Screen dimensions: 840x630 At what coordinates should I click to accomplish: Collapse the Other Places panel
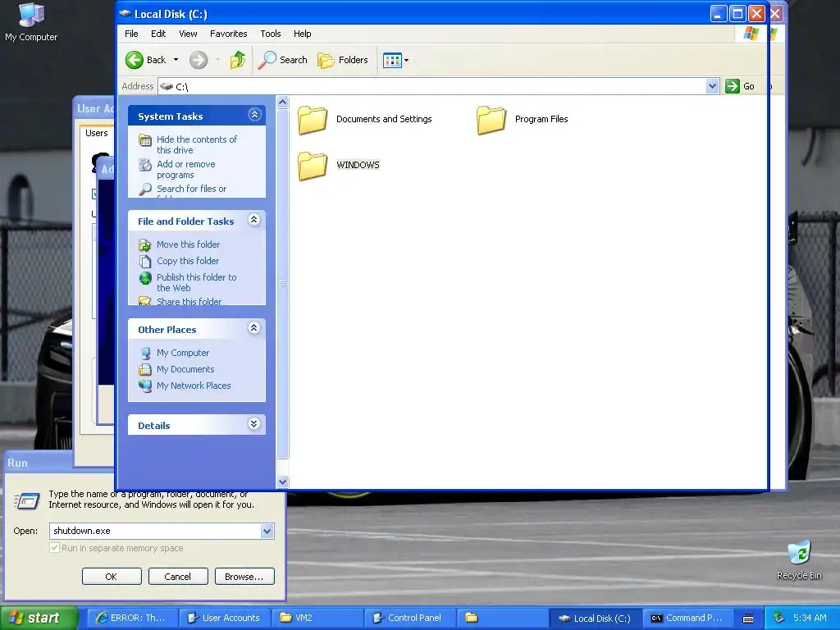pos(254,328)
